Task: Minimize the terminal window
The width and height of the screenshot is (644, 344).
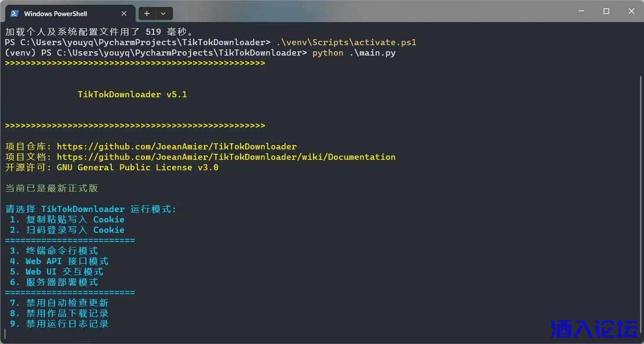Action: click(x=581, y=11)
